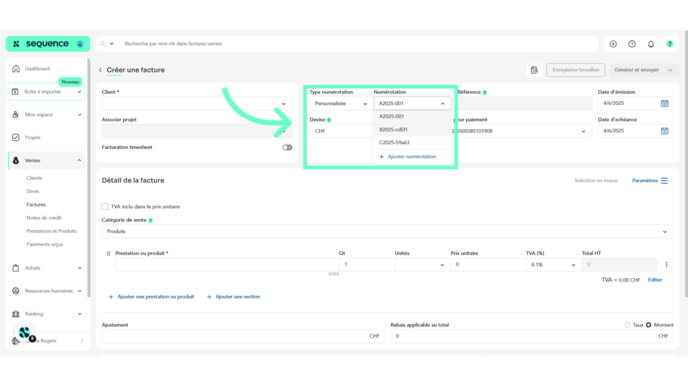688x387 pixels.
Task: Click the invoice preview icon
Action: pyautogui.click(x=534, y=70)
